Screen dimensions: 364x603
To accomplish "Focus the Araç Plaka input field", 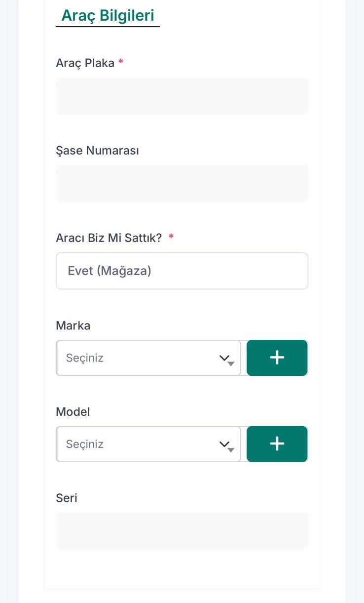I will tap(182, 96).
